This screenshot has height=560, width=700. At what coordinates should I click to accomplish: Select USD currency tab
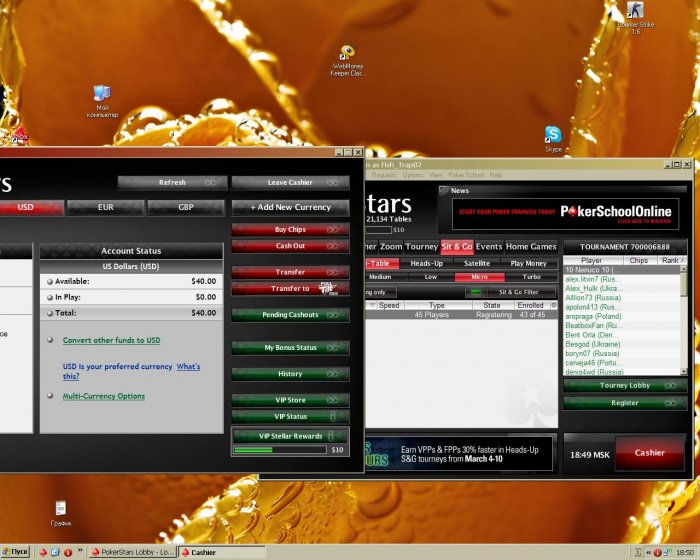click(x=31, y=207)
